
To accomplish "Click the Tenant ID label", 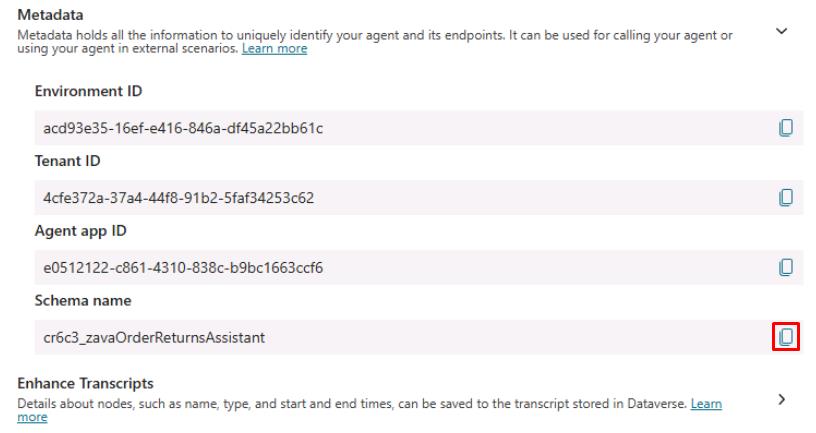I will point(68,161).
